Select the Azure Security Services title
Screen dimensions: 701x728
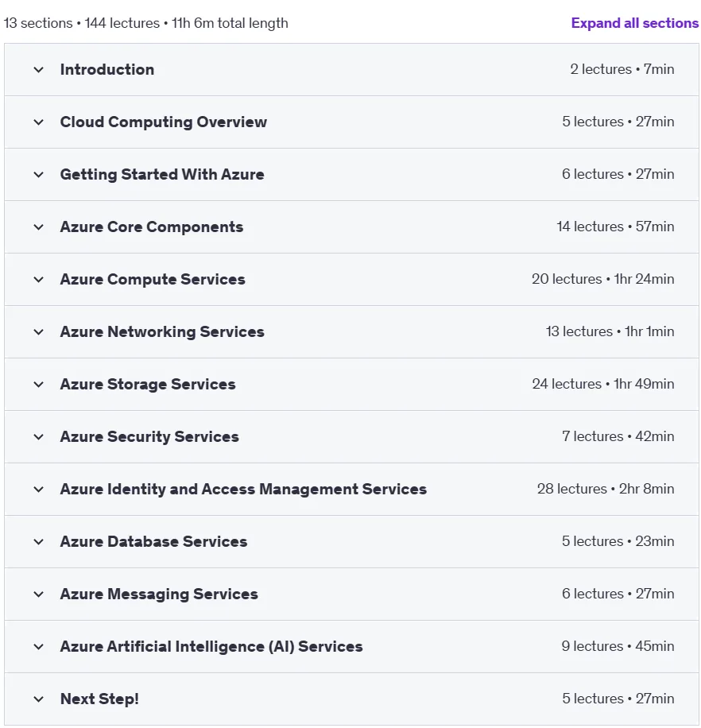coord(149,437)
